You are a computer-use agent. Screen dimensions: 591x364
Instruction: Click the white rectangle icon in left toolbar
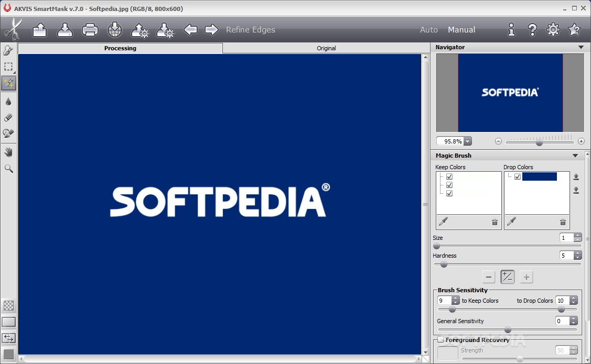tap(9, 322)
